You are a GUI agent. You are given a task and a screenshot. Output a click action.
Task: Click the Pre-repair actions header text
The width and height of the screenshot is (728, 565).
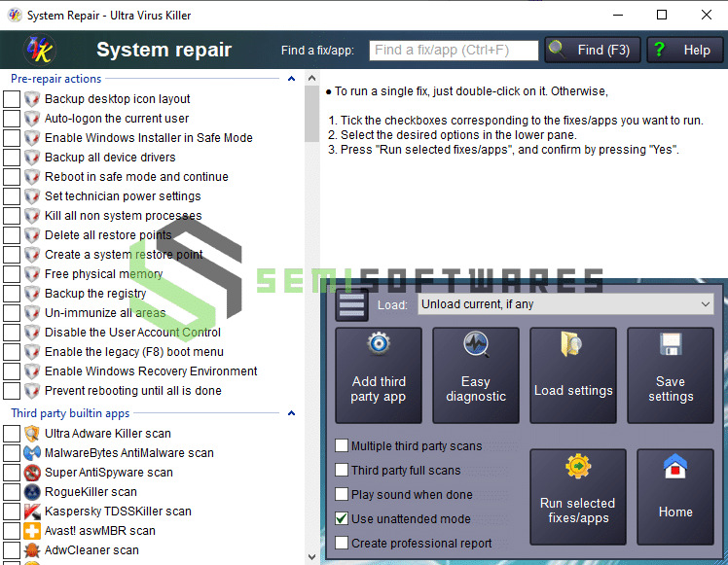[55, 79]
